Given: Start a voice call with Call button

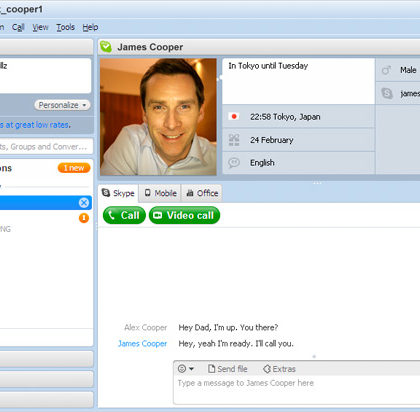Looking at the screenshot, I should [124, 215].
